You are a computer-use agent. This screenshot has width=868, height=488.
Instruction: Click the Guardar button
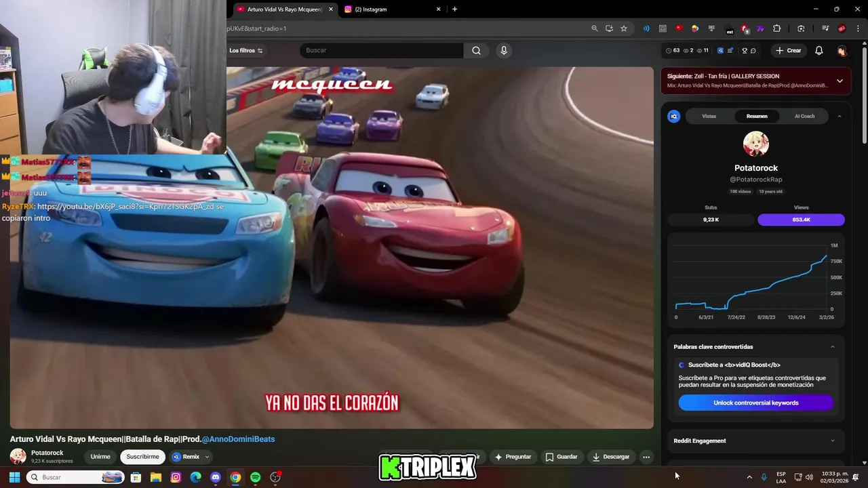561,457
